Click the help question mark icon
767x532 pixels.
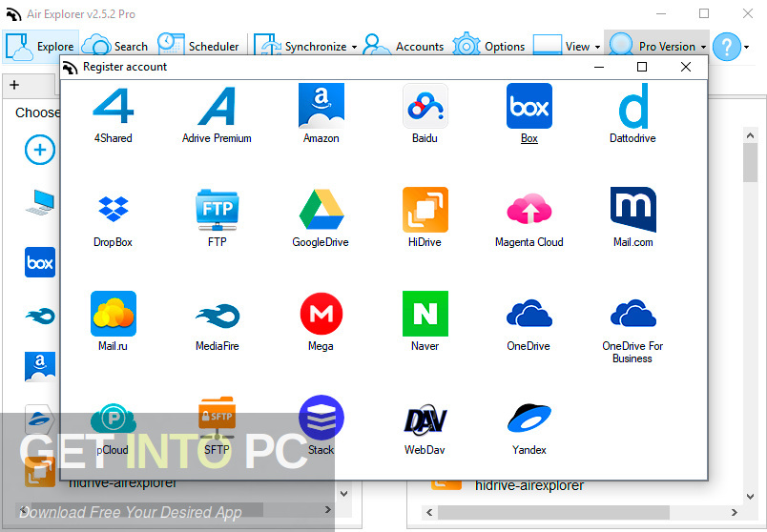coord(726,47)
